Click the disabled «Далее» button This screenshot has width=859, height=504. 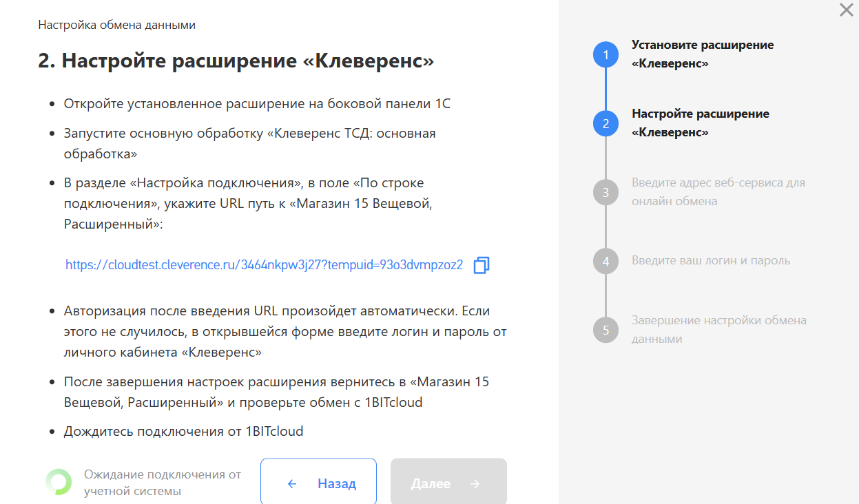448,483
